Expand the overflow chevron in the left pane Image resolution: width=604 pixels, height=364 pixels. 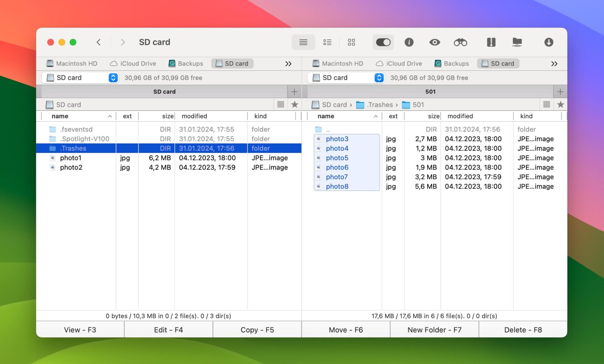pyautogui.click(x=289, y=63)
